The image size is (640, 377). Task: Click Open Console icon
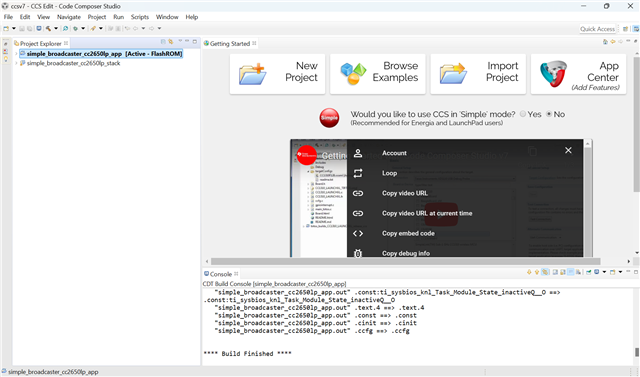point(613,272)
